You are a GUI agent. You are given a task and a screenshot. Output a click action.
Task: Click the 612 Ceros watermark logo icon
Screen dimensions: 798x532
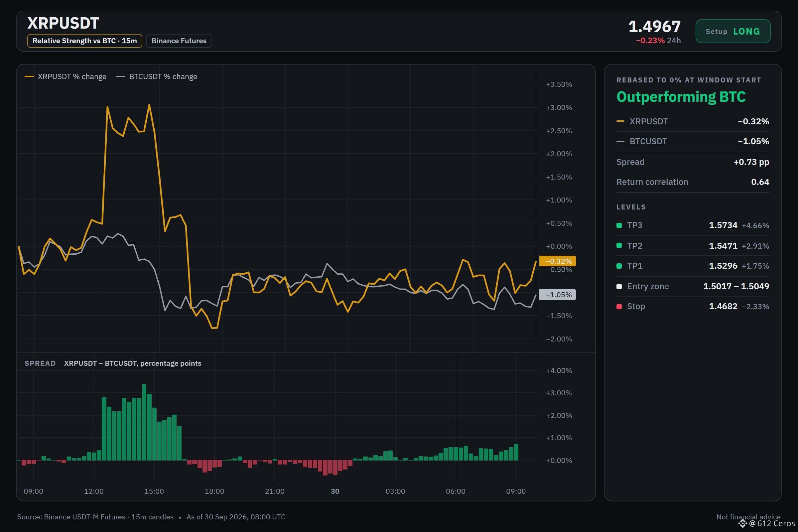tap(743, 523)
